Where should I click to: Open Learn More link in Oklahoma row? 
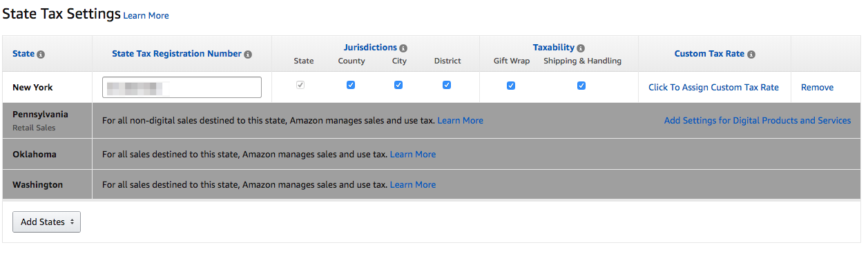[x=413, y=155]
